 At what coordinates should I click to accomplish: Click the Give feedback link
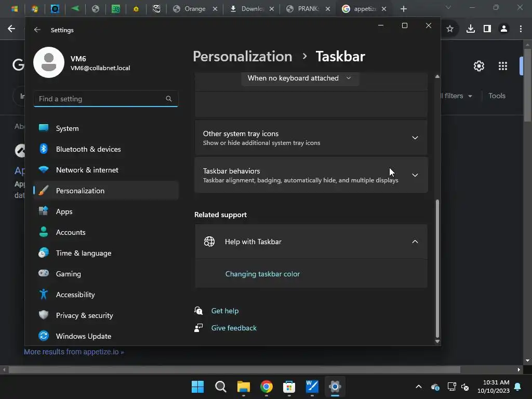pyautogui.click(x=234, y=328)
